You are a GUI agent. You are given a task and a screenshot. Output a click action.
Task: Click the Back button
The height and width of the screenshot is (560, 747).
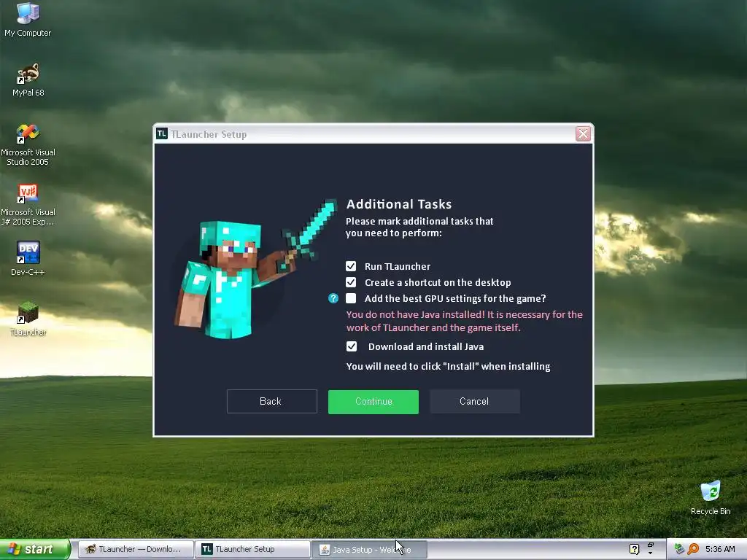point(272,402)
